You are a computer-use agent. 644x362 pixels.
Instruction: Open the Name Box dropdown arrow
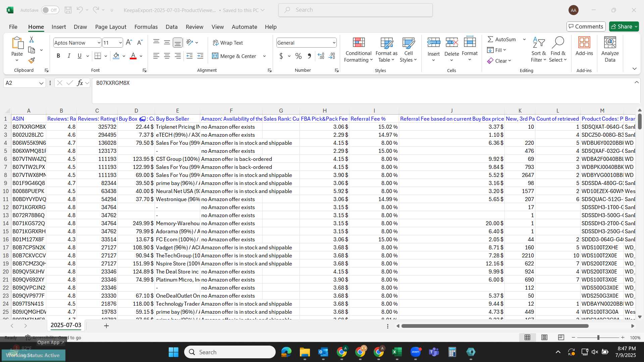[41, 83]
